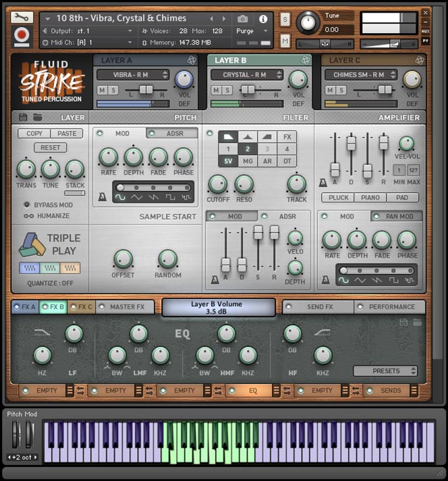This screenshot has width=448, height=481.
Task: Swap first and second FX slots
Action: 81,391
